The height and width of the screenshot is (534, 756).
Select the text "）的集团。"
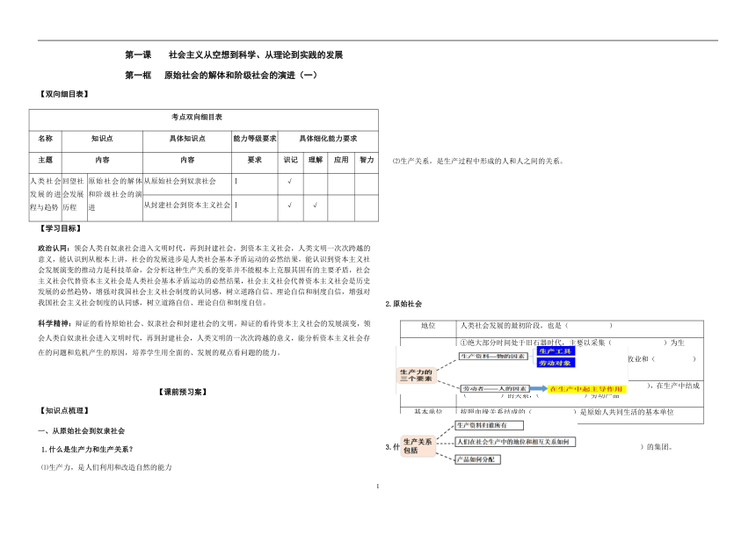(x=657, y=447)
